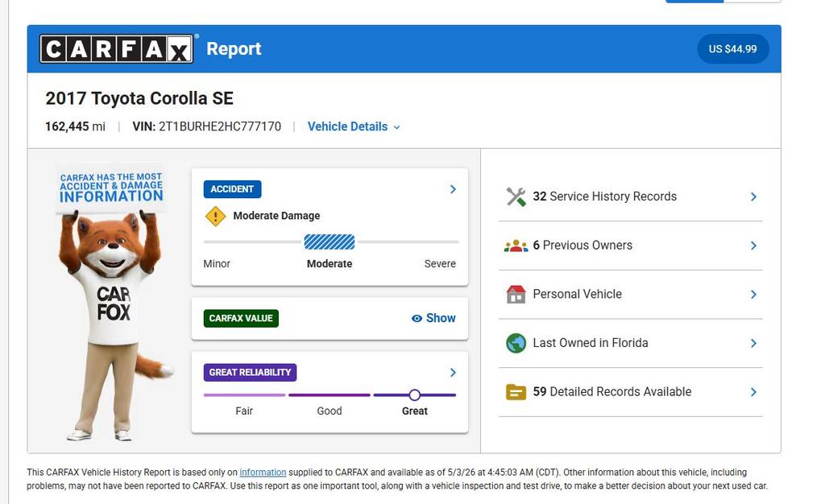This screenshot has width=825, height=504.
Task: Click the purple GREAT RELIABILITY badge
Action: click(250, 372)
